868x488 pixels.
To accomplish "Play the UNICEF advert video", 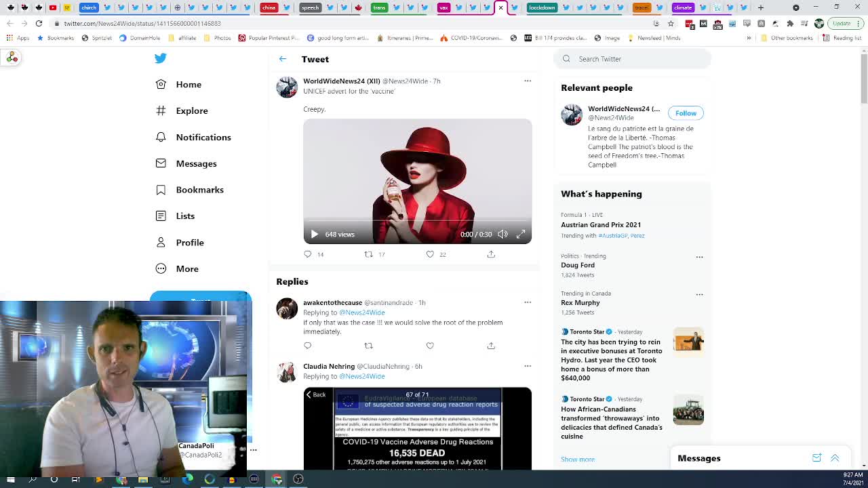I will tap(315, 234).
